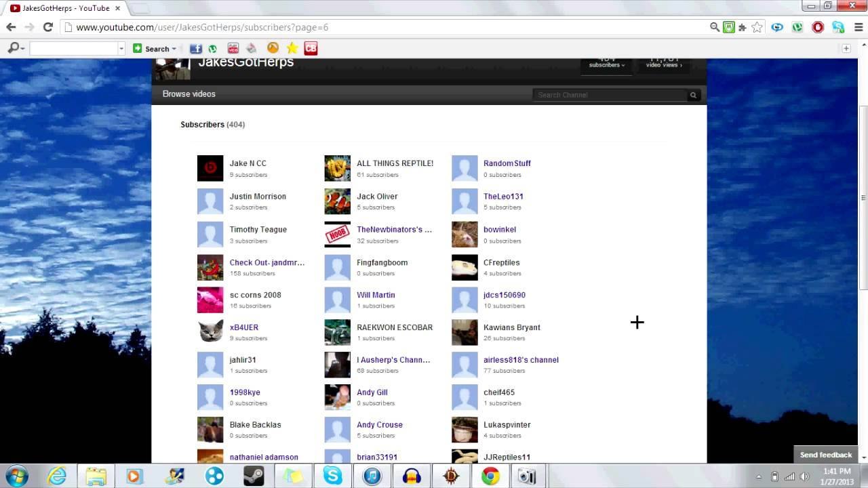Click the sc corns 2008 pink avatar
Image resolution: width=868 pixels, height=488 pixels.
pos(210,300)
